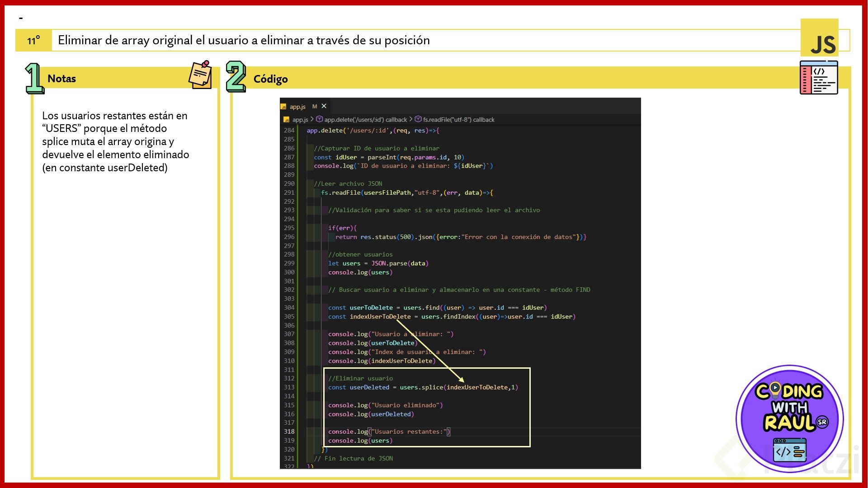Click the slide title about eliminar usuario
The height and width of the screenshot is (488, 868).
pyautogui.click(x=244, y=40)
